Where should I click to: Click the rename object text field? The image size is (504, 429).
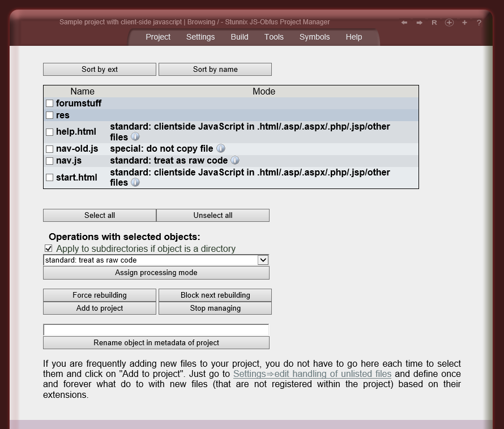point(156,329)
